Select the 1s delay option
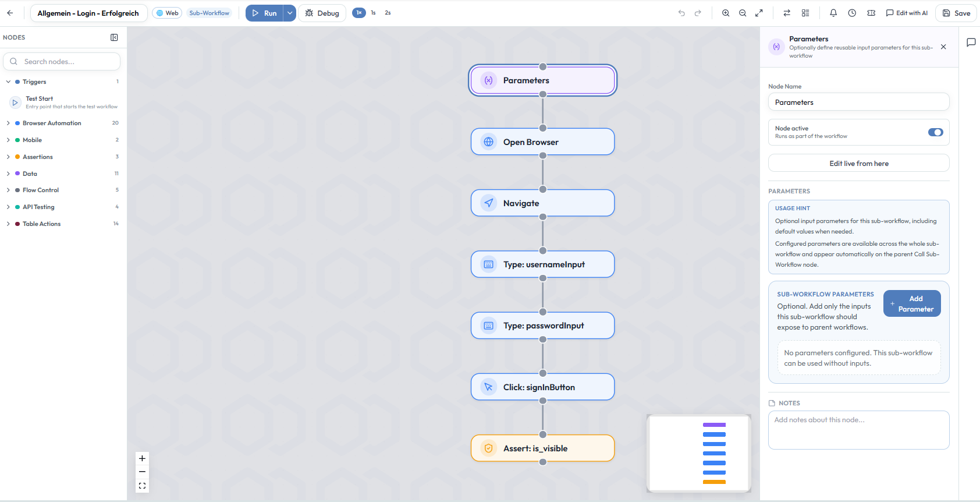 (374, 13)
